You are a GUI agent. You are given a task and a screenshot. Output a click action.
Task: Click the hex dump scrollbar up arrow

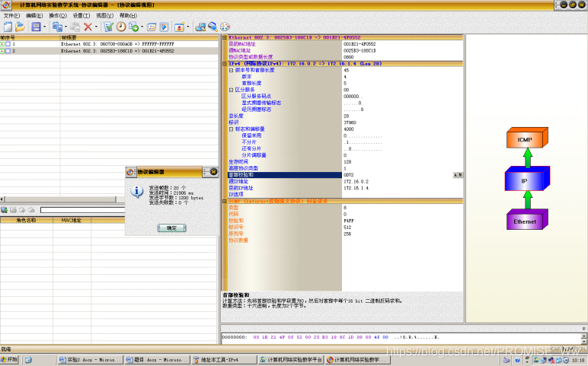(584, 336)
